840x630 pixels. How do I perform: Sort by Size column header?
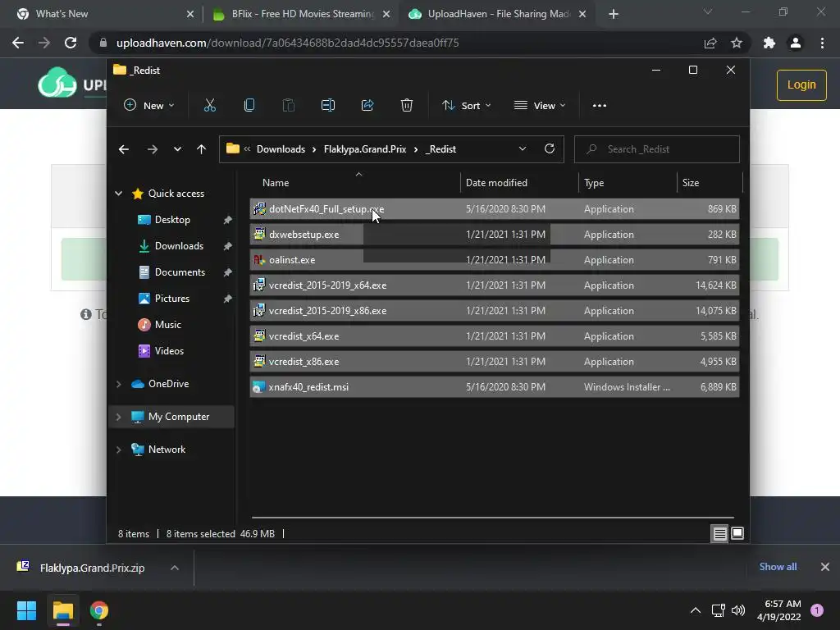pyautogui.click(x=710, y=183)
